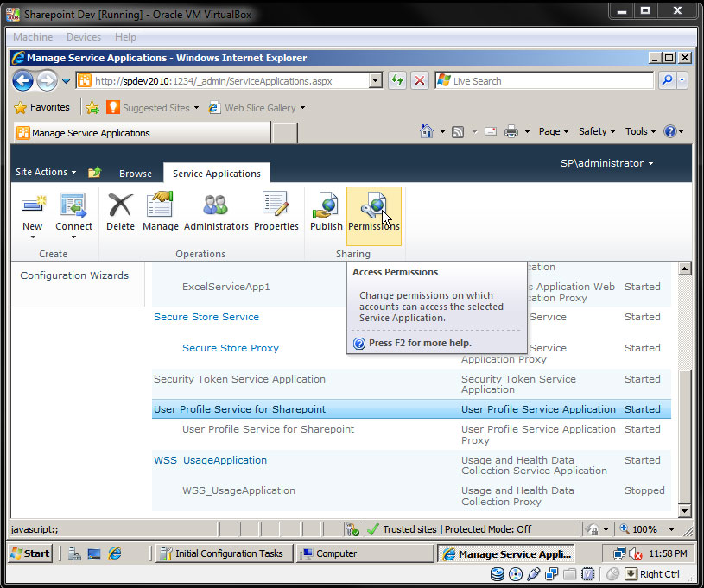Go back with the browser Back arrow
The image size is (704, 588).
pos(23,81)
